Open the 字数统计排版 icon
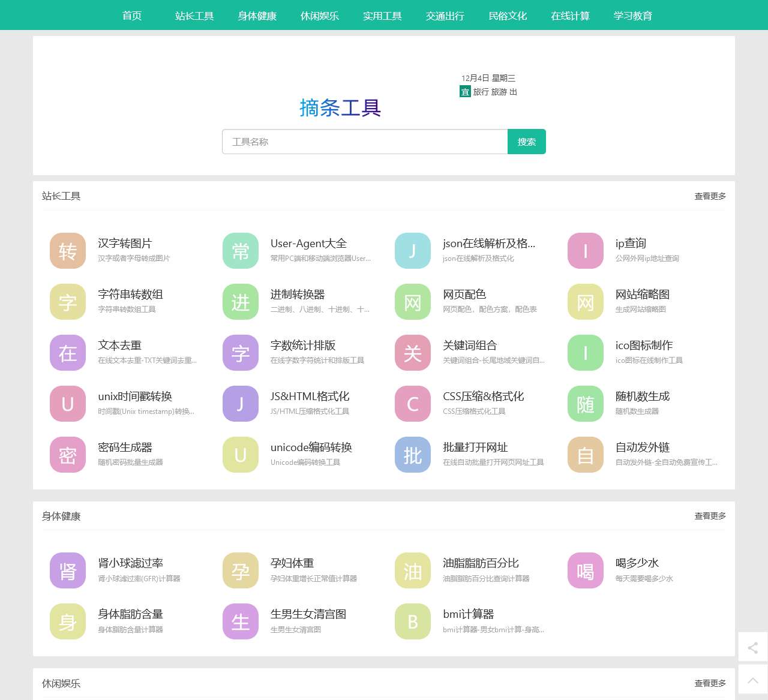 241,353
